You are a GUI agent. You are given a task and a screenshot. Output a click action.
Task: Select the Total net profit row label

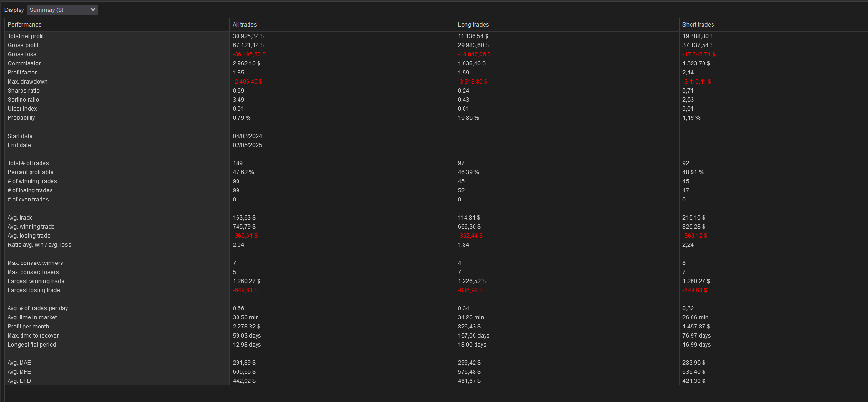tap(26, 36)
